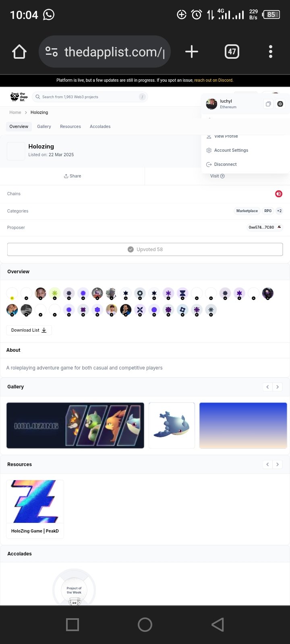Open new browser tab with plus icon

click(192, 52)
